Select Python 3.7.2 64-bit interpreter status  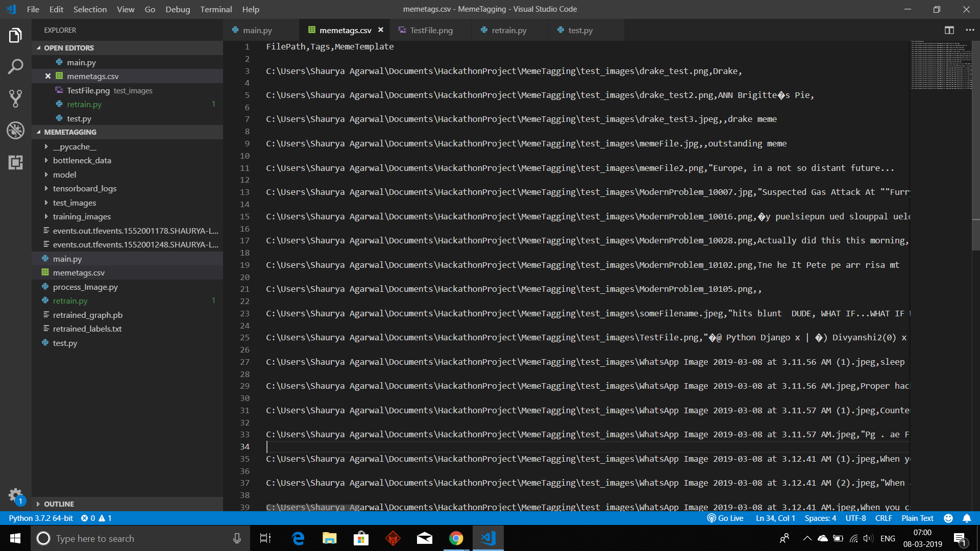41,518
